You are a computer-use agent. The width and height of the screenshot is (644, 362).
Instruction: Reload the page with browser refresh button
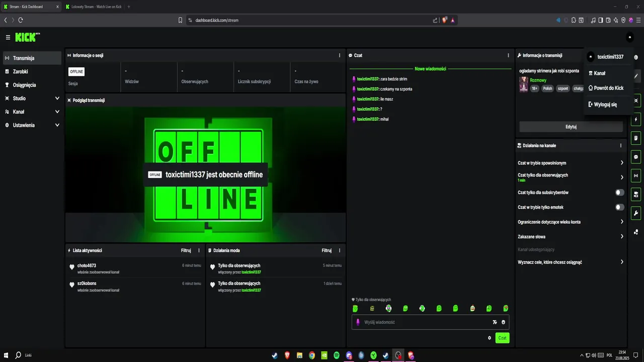tap(21, 20)
